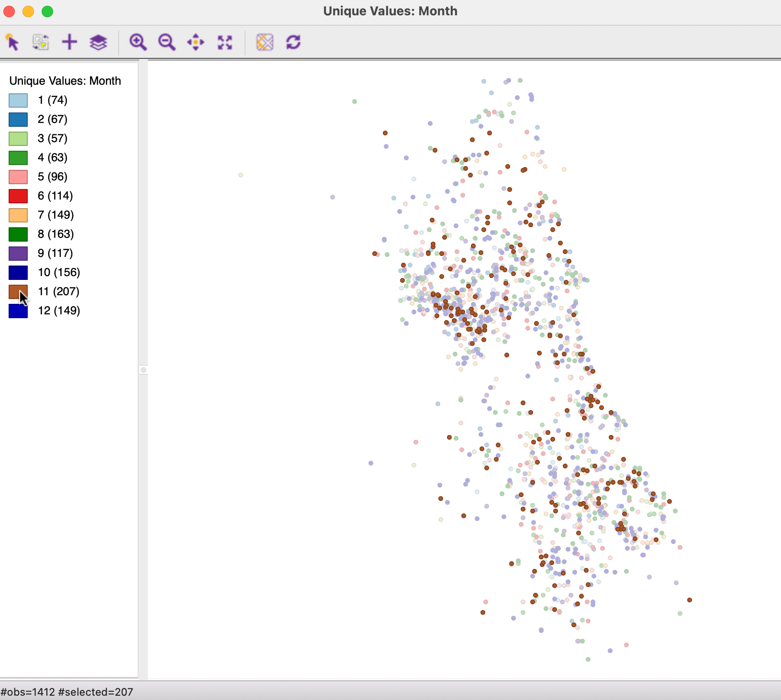Open the Map Layer Settings stack icon
Viewport: 781px width, 700px height.
click(98, 42)
